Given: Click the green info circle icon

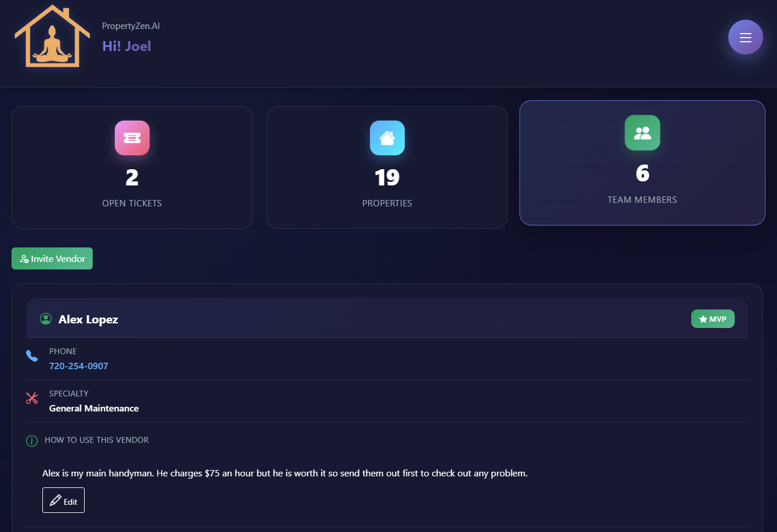Looking at the screenshot, I should pyautogui.click(x=32, y=441).
